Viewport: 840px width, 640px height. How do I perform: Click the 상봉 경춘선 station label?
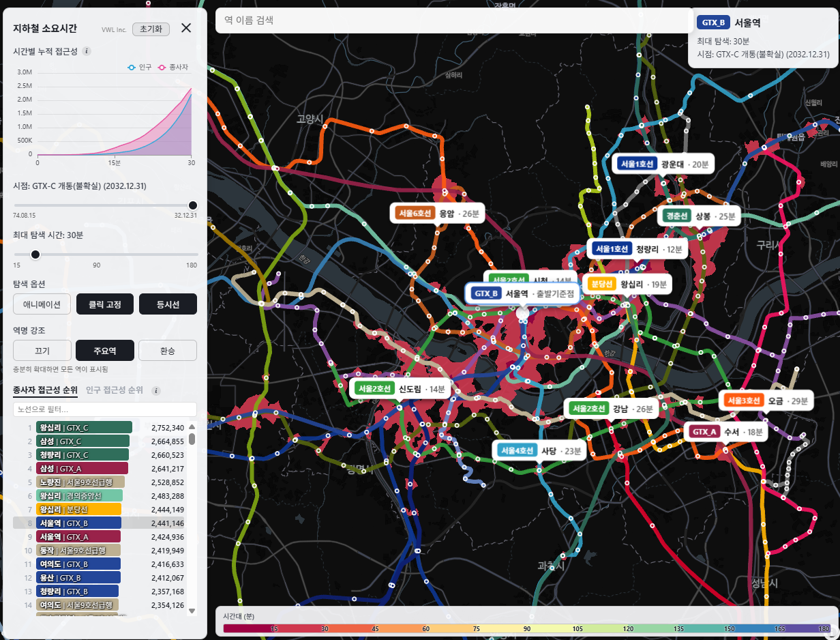pyautogui.click(x=700, y=216)
